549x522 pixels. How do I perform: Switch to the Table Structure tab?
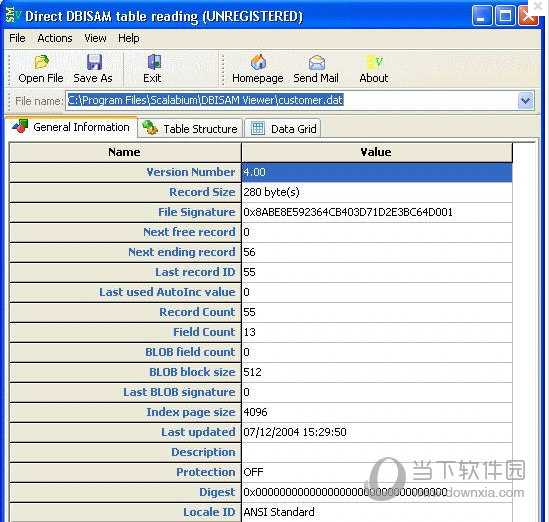pos(190,128)
